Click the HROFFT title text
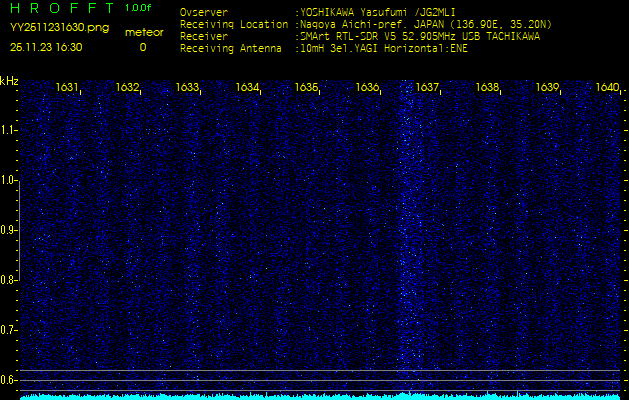Screen dimensions: 629x400 click(59, 8)
